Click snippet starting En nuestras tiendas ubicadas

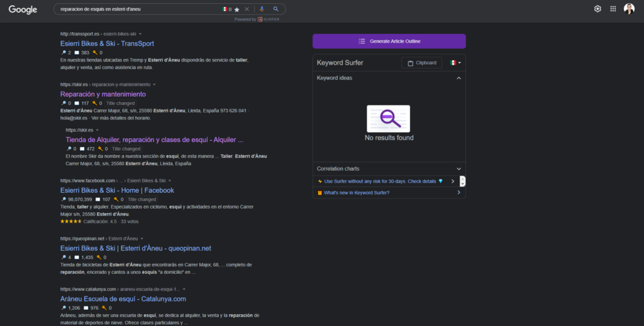pos(155,63)
